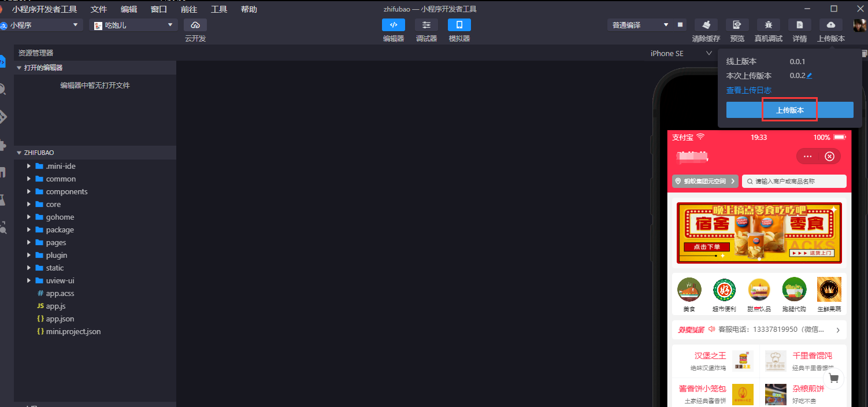Click the simulator three-dots more button

point(807,157)
